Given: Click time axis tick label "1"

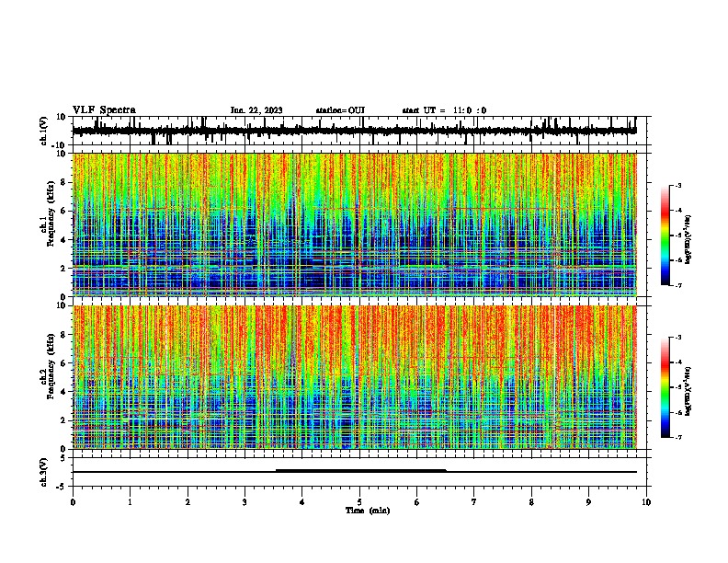Looking at the screenshot, I should 130,502.
